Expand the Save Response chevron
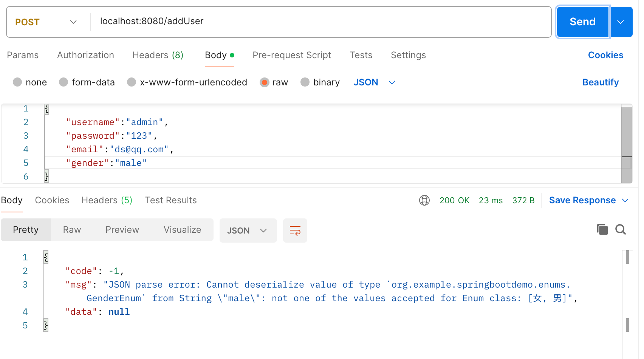644x359 pixels. tap(625, 200)
